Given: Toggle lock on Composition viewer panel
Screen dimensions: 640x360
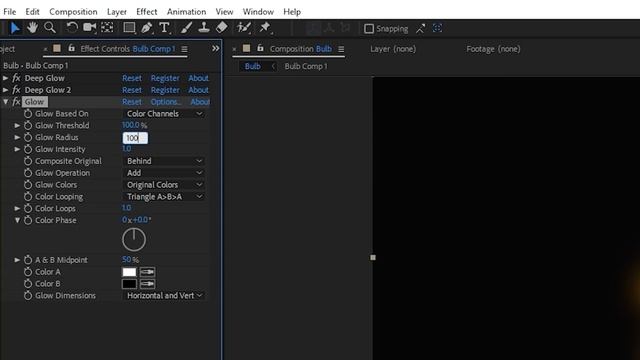Looking at the screenshot, I should pos(260,48).
